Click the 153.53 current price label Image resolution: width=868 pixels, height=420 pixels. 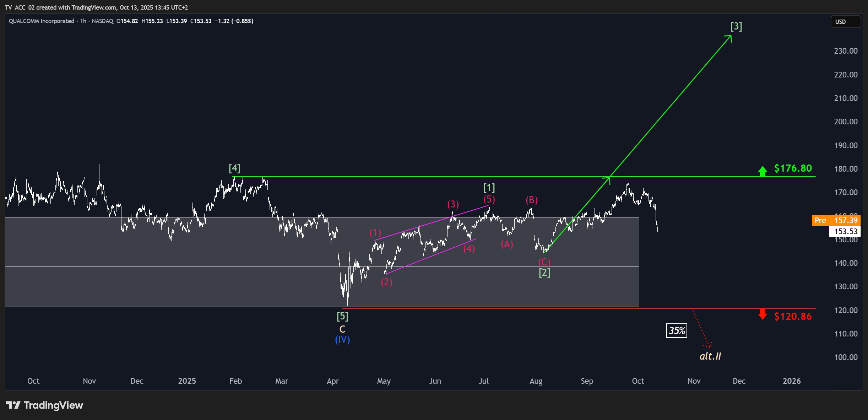[845, 231]
